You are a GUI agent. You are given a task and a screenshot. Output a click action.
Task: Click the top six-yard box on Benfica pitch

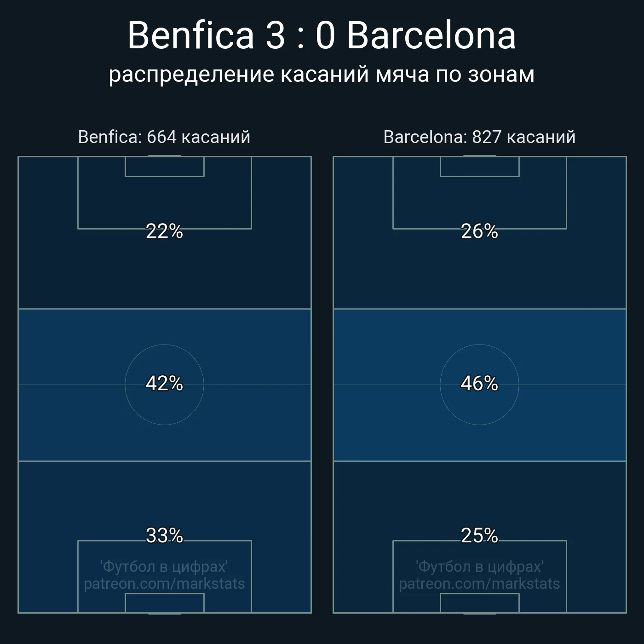[x=164, y=167]
